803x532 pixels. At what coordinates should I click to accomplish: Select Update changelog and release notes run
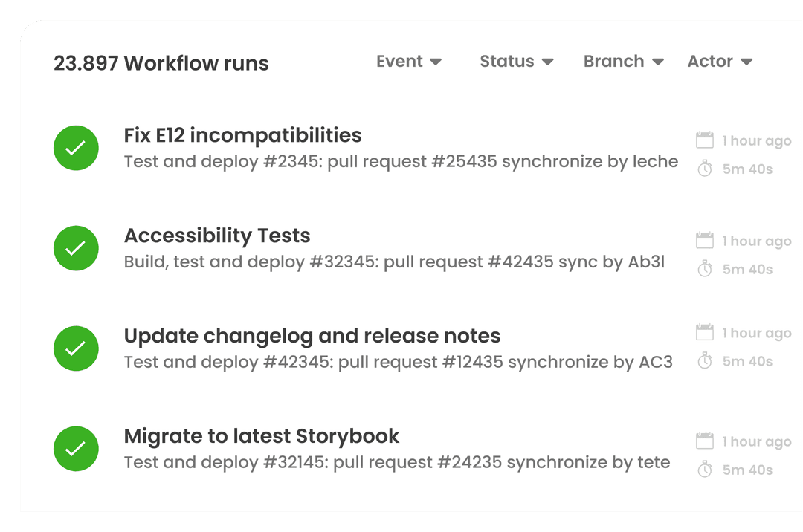(x=312, y=336)
